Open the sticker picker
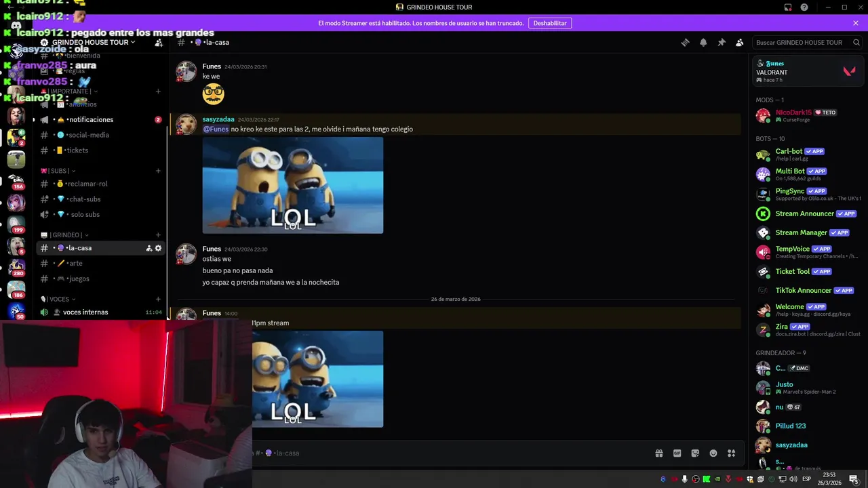Viewport: 868px width, 488px height. pyautogui.click(x=695, y=453)
